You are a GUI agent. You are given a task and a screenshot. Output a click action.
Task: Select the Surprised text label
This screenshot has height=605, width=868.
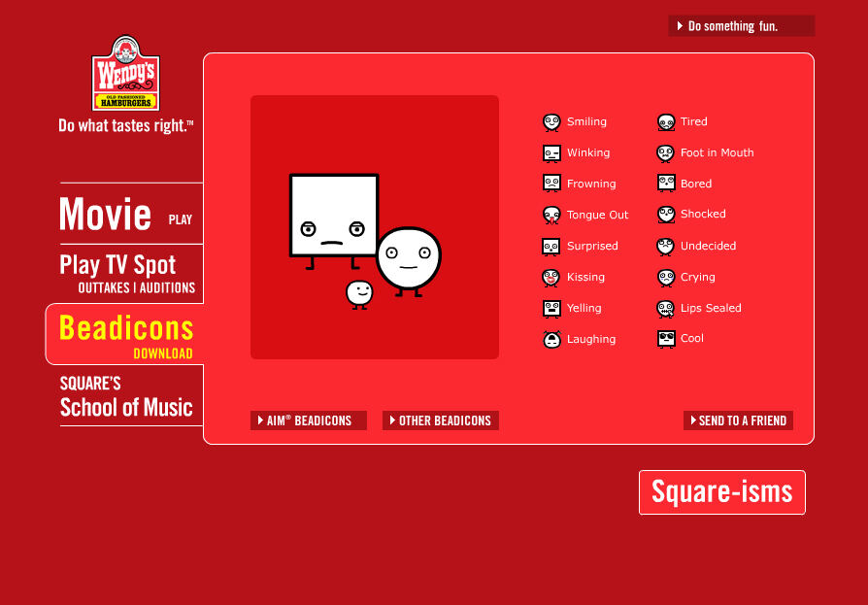(x=592, y=246)
